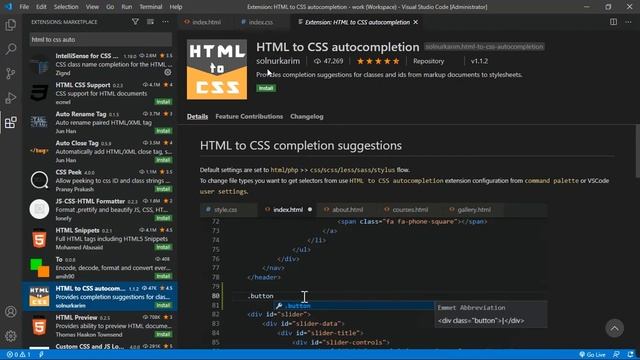640x360 pixels.
Task: Install the CSS Peek extension
Action: tap(163, 189)
